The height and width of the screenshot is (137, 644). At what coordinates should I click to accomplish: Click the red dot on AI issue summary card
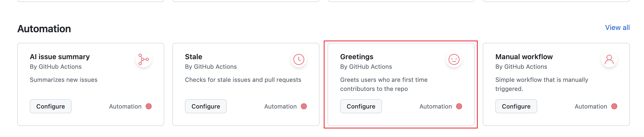click(149, 106)
